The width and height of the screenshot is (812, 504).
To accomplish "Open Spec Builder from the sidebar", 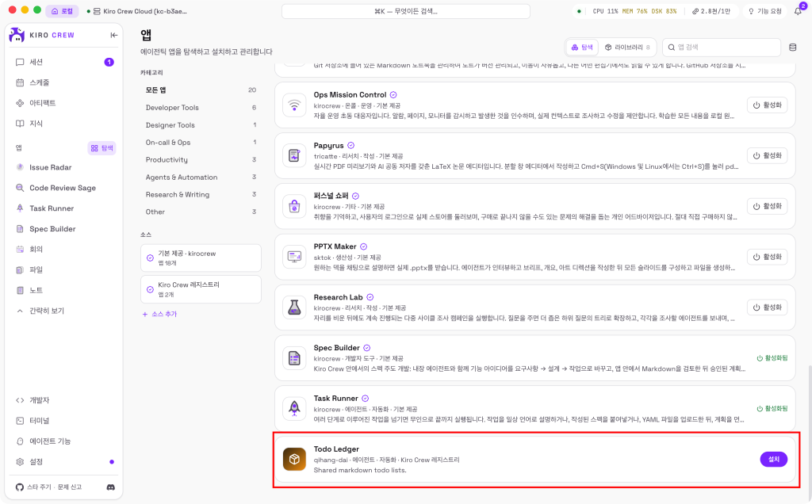I will tap(63, 229).
